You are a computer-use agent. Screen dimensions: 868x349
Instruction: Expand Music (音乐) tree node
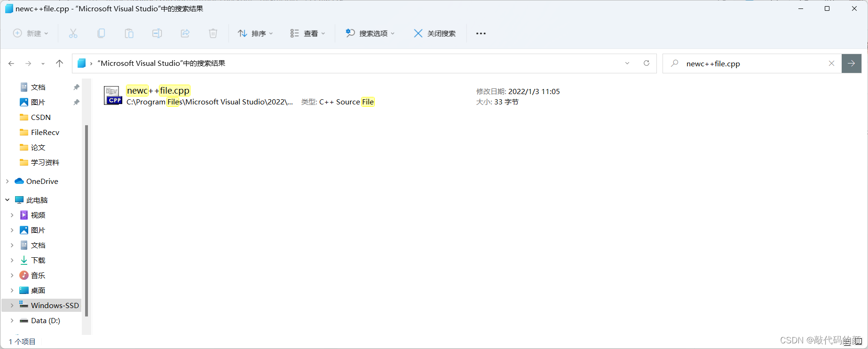[x=12, y=276]
